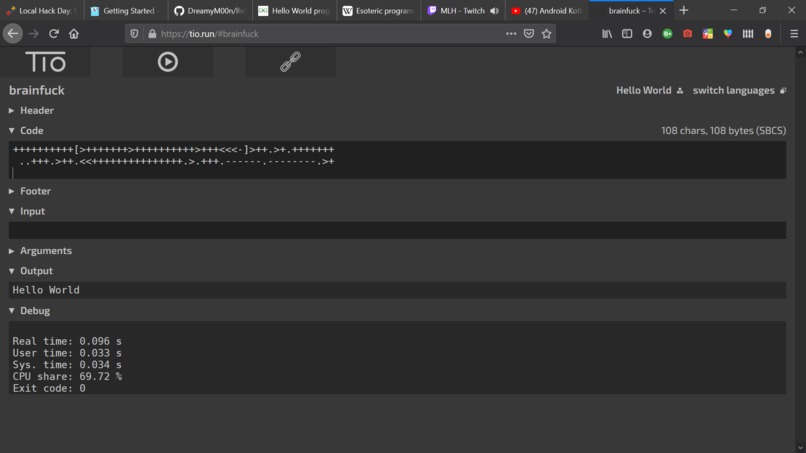
Task: Switch to the Hello World program tab
Action: pyautogui.click(x=295, y=11)
